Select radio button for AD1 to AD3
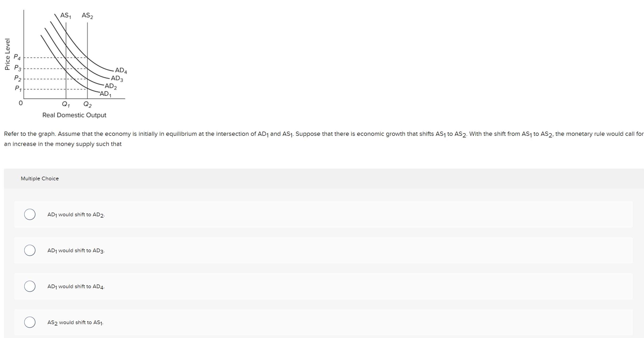 pos(30,250)
